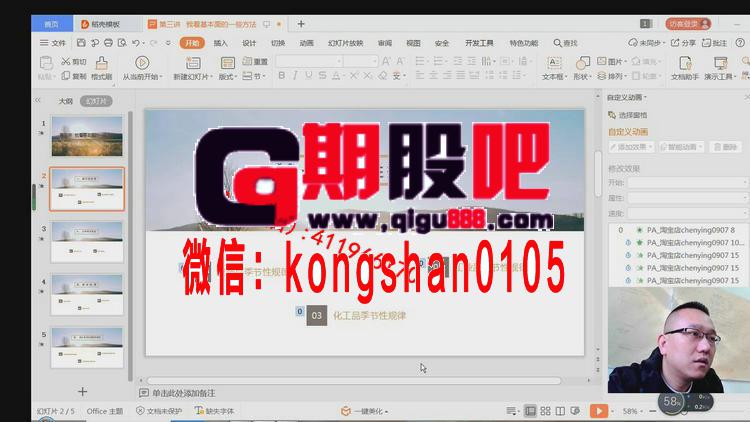This screenshot has height=422, width=750.
Task: Insert a Text Box (文本框)
Action: pos(554,68)
